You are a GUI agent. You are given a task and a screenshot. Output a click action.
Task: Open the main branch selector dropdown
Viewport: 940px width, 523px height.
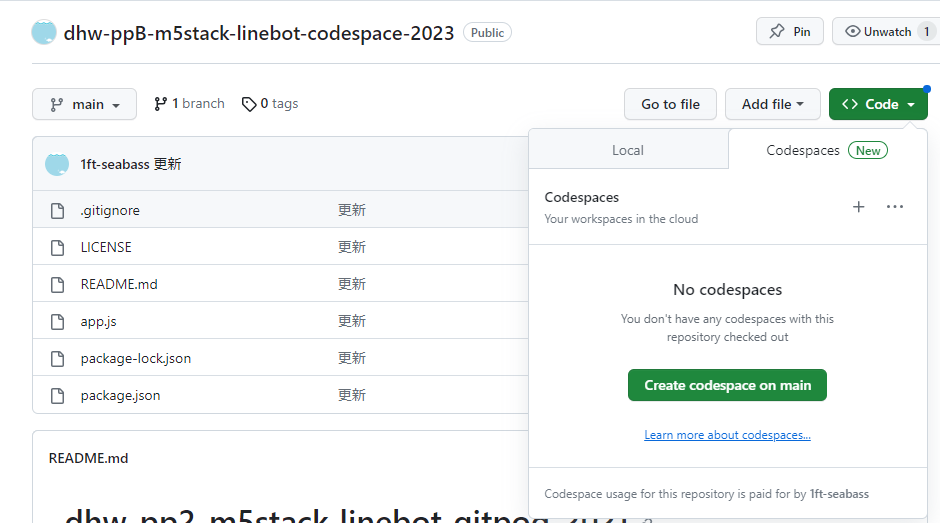click(85, 104)
